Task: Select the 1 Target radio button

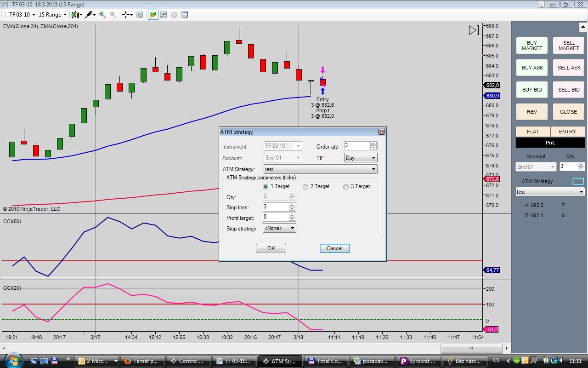Action: point(266,187)
